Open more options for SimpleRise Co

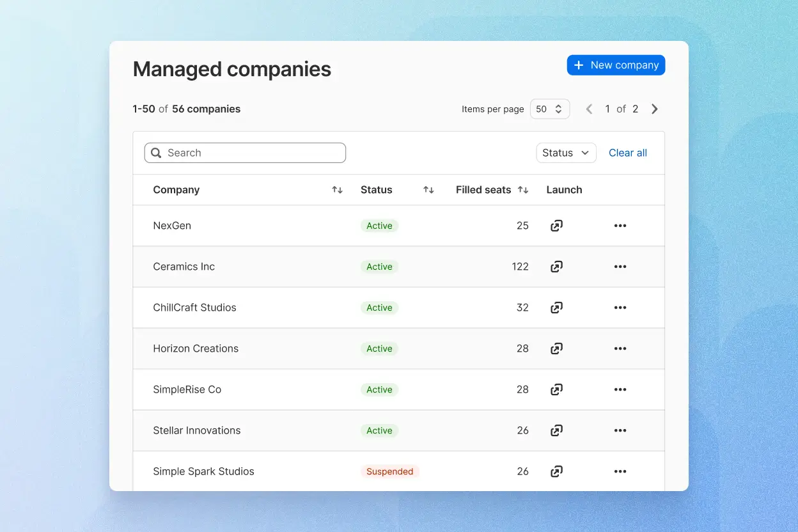pos(620,389)
